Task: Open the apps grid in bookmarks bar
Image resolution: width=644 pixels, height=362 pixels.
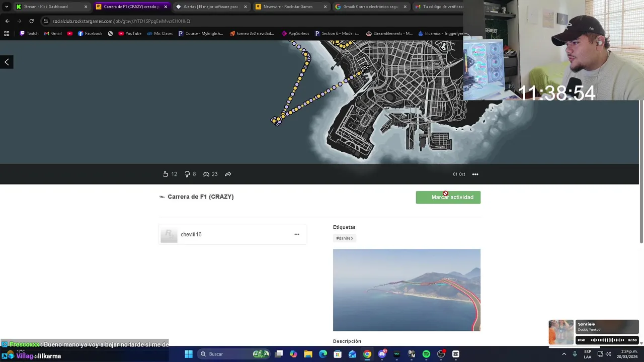Action: [x=7, y=34]
